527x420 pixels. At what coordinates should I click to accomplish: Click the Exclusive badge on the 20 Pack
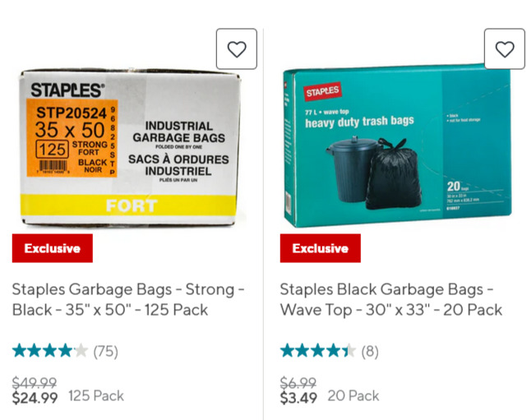321,248
